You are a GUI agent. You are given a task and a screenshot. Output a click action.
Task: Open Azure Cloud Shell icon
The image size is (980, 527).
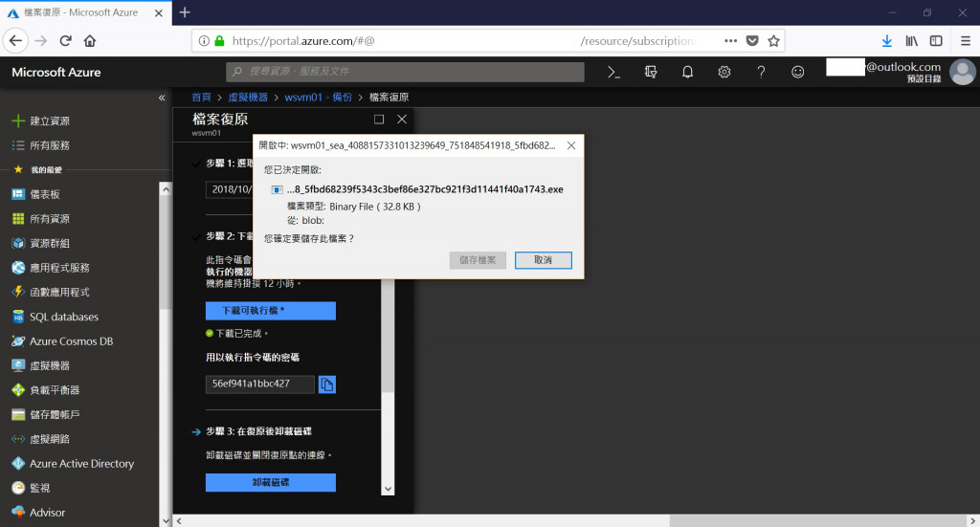click(x=613, y=73)
